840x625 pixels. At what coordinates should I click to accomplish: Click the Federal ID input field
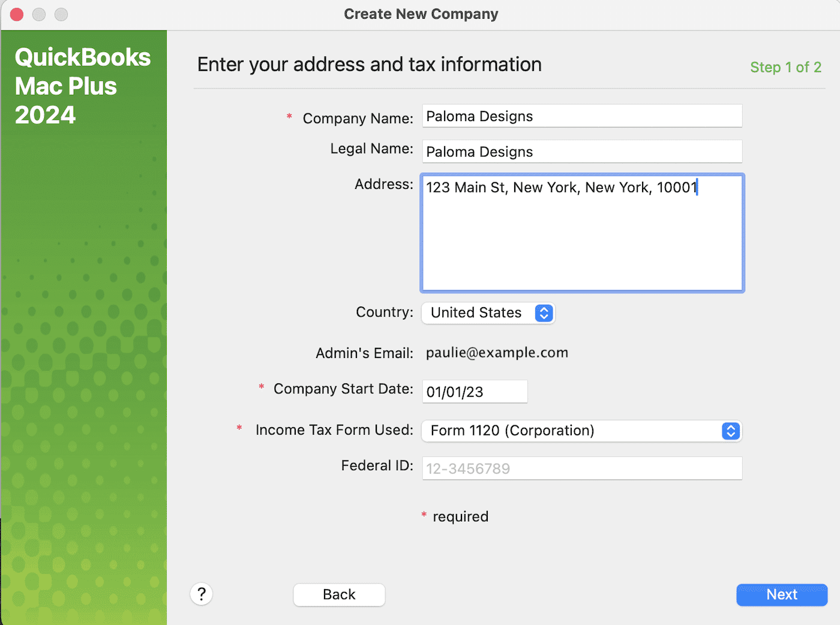pos(581,468)
